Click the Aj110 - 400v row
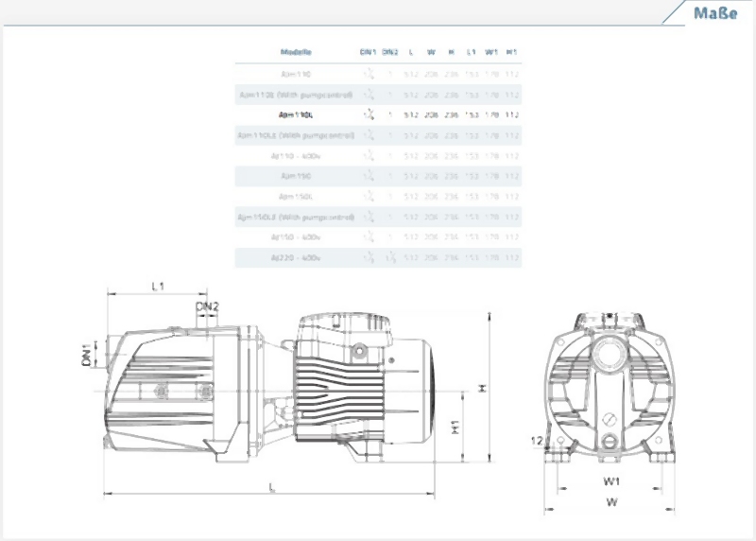This screenshot has height=541, width=756. (378, 156)
